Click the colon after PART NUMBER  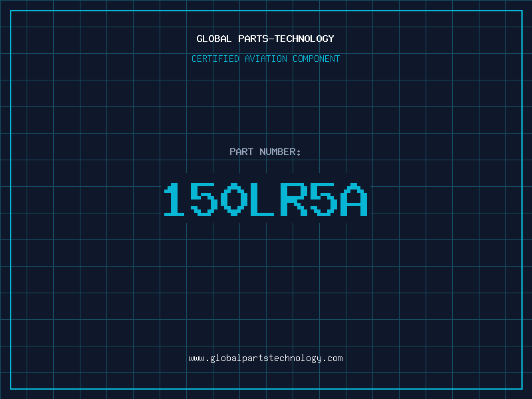[x=299, y=152]
